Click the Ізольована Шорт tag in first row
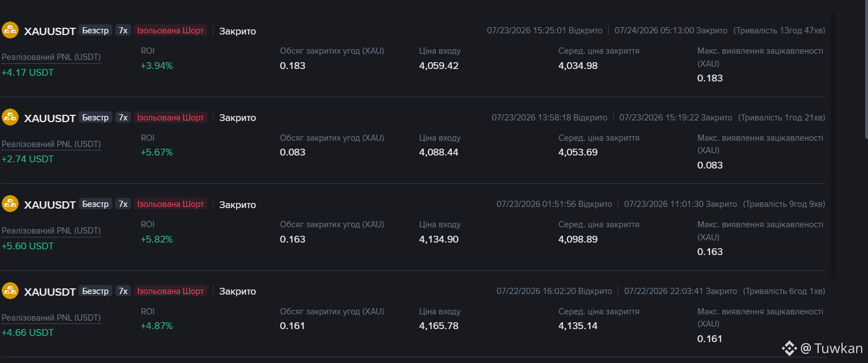The image size is (868, 363). click(x=171, y=31)
